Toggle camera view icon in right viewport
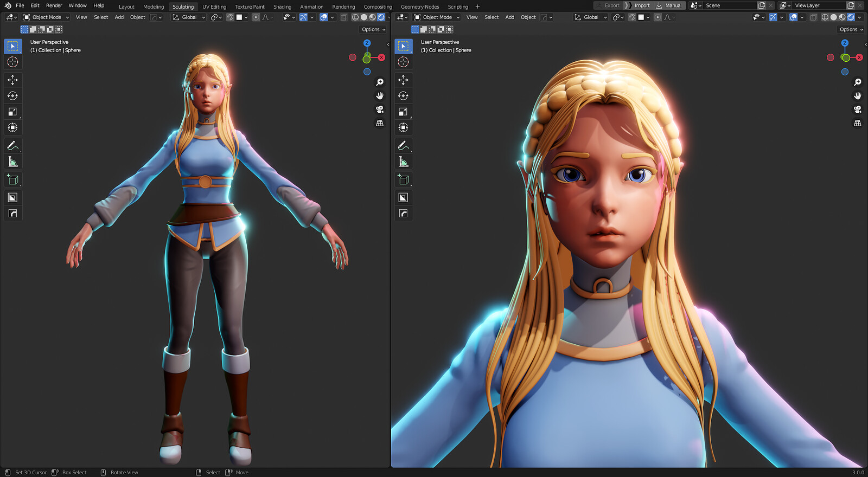 [858, 109]
